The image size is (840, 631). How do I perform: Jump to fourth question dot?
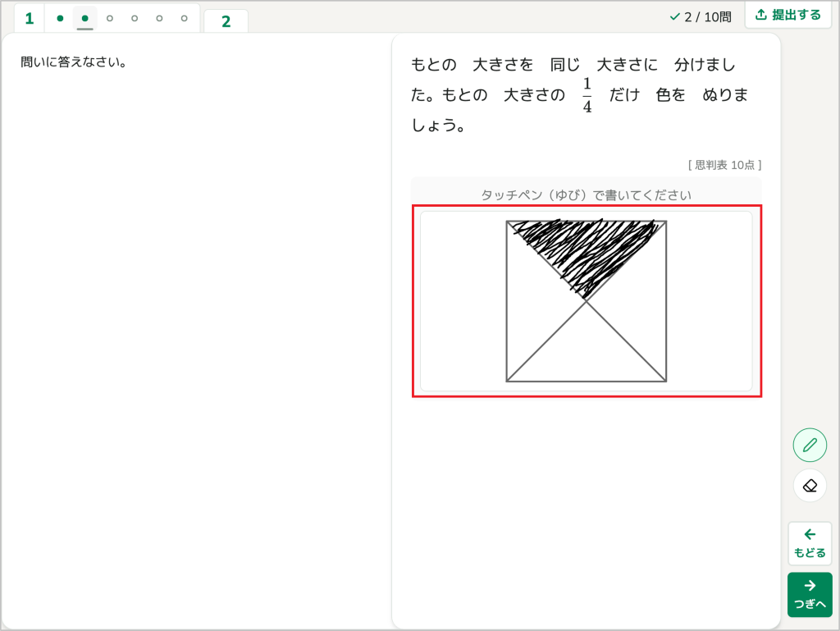tap(135, 18)
